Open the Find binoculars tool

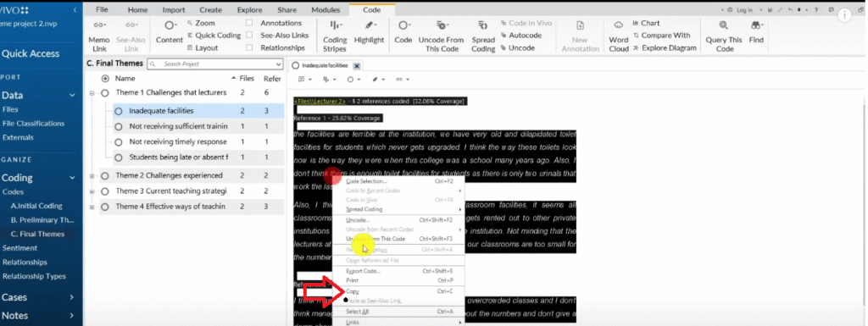[x=757, y=25]
